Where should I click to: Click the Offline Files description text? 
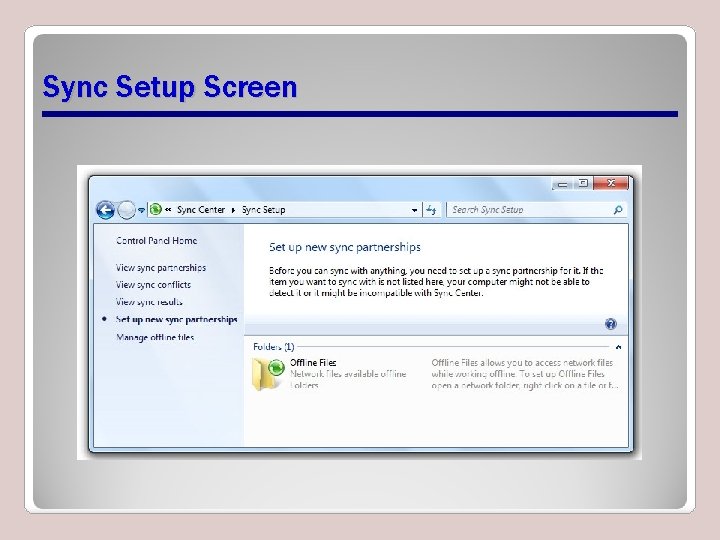point(524,374)
